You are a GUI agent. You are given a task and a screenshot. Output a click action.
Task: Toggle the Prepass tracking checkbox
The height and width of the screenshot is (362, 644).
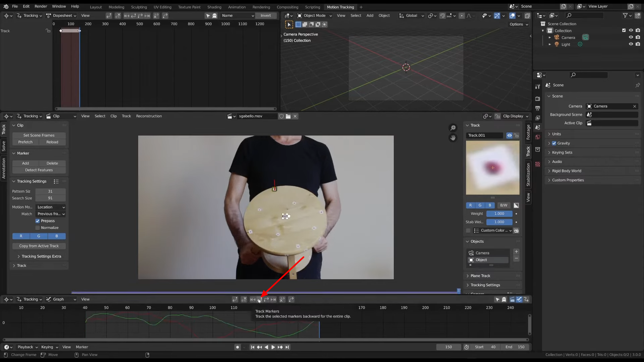[38, 220]
